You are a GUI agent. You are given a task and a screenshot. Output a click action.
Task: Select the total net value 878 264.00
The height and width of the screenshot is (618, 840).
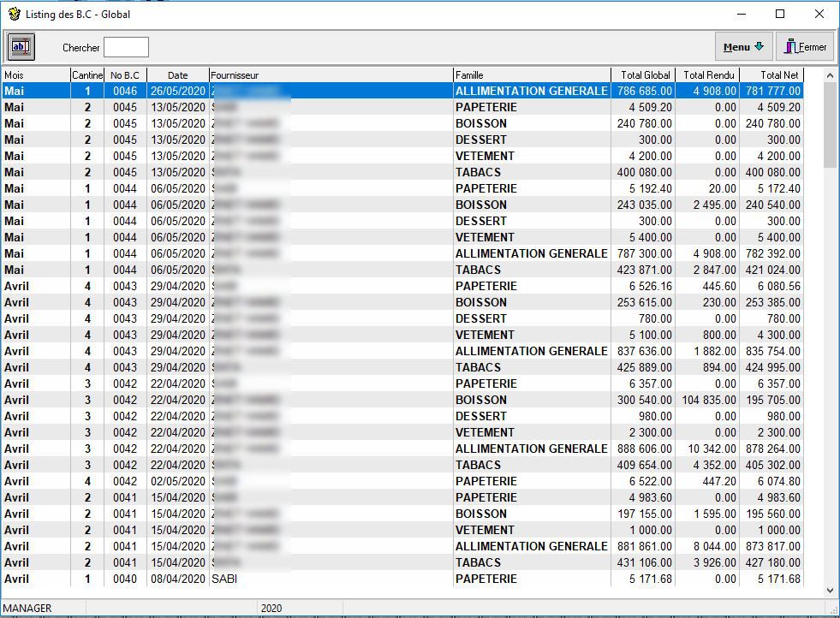click(773, 449)
